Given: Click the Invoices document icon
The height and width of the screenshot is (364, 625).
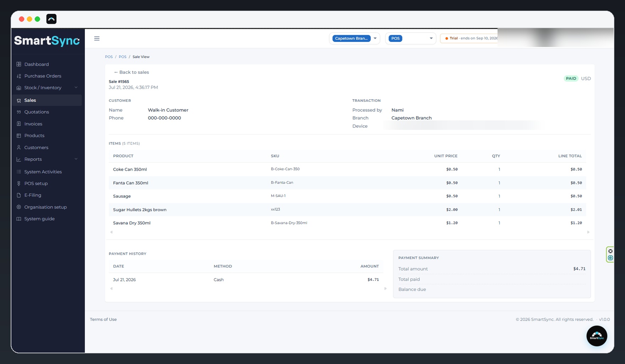Looking at the screenshot, I should click(19, 124).
